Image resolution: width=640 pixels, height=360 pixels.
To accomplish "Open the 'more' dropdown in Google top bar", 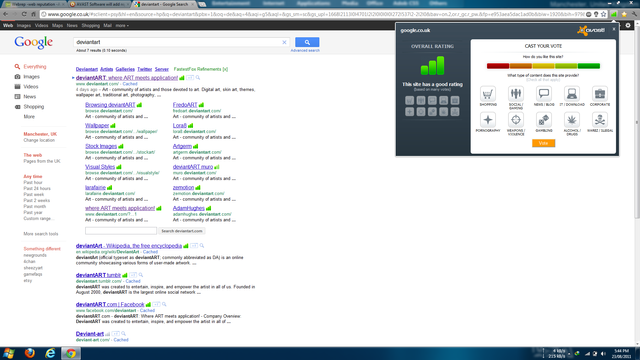I will (x=122, y=25).
